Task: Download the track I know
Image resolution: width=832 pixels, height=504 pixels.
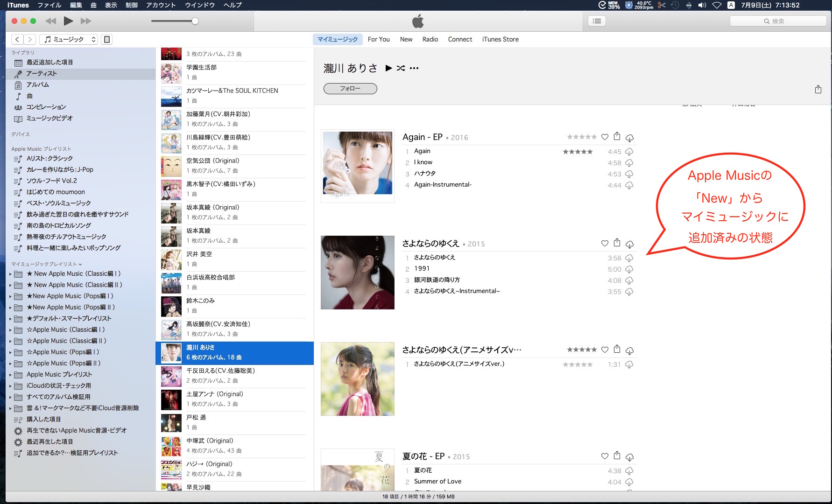Action: point(629,163)
